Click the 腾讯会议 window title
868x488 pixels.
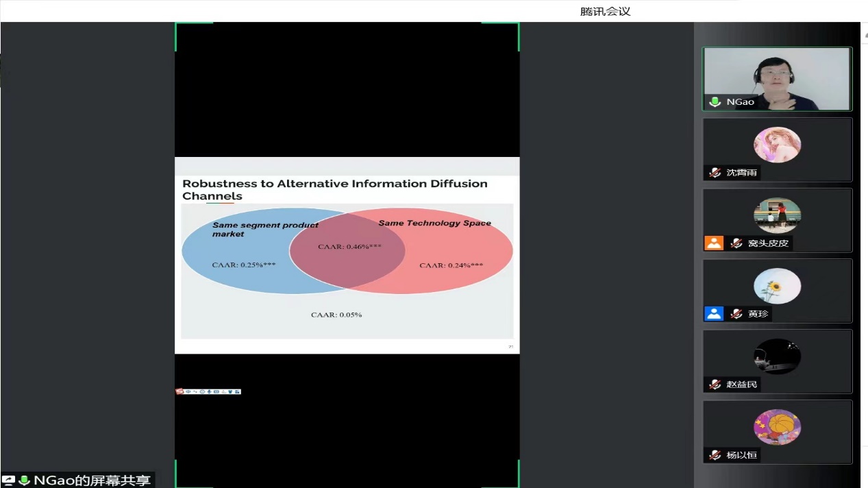[604, 11]
